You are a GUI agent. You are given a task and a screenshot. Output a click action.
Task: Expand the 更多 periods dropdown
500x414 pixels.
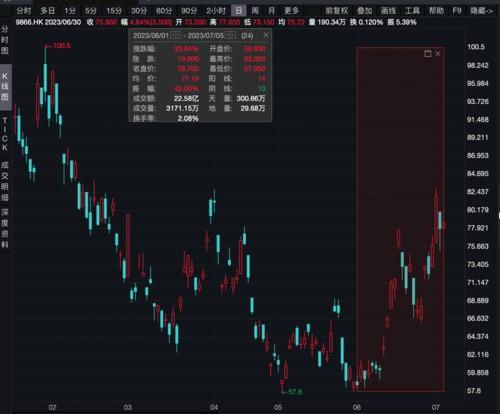pyautogui.click(x=292, y=11)
